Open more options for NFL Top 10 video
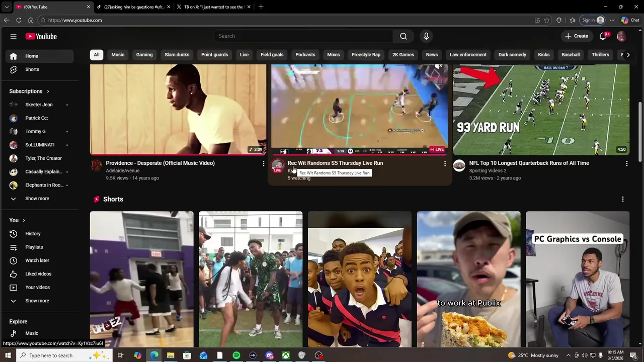 626,163
